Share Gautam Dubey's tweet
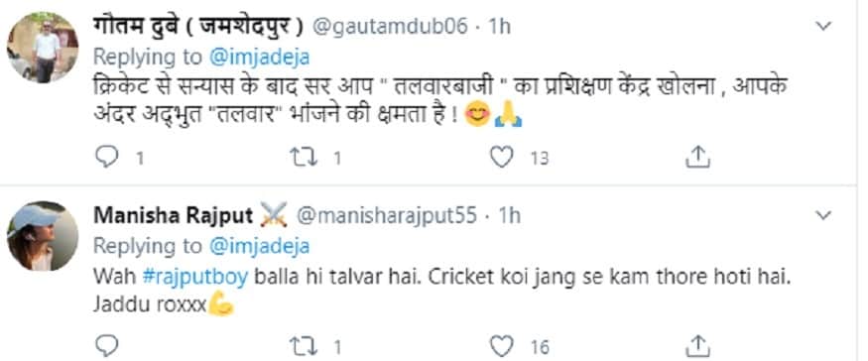 tap(697, 158)
